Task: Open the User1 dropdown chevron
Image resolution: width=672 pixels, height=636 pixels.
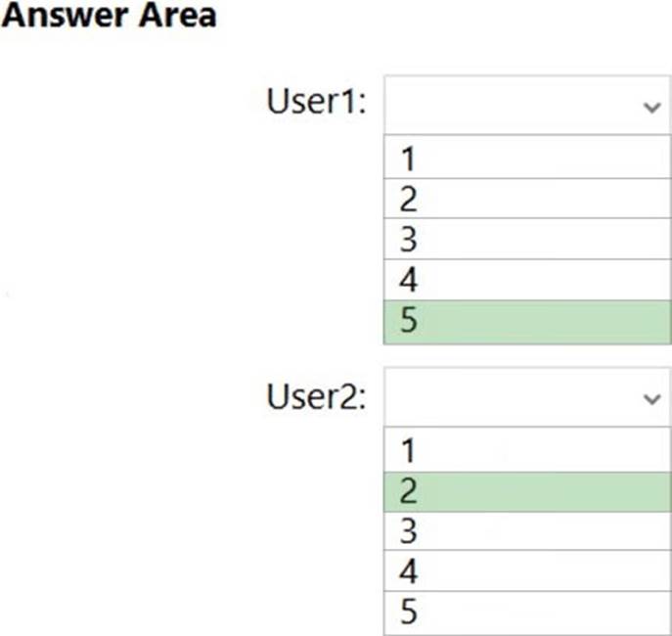Action: [652, 107]
